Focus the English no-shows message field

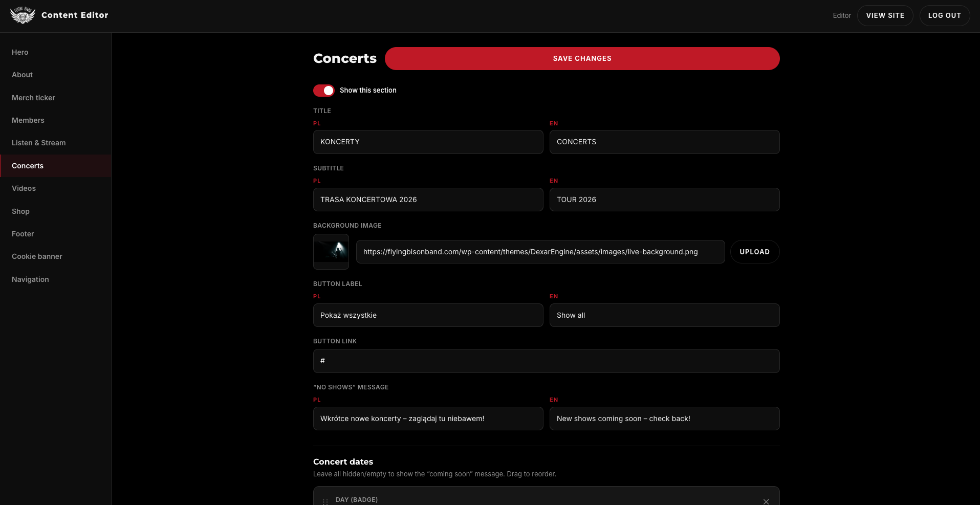pos(665,419)
